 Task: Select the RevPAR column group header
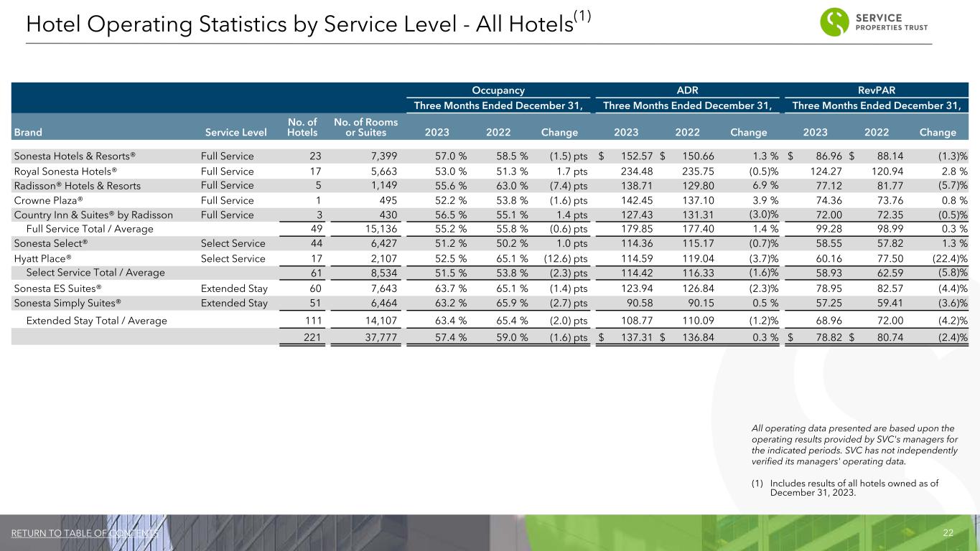(x=877, y=91)
